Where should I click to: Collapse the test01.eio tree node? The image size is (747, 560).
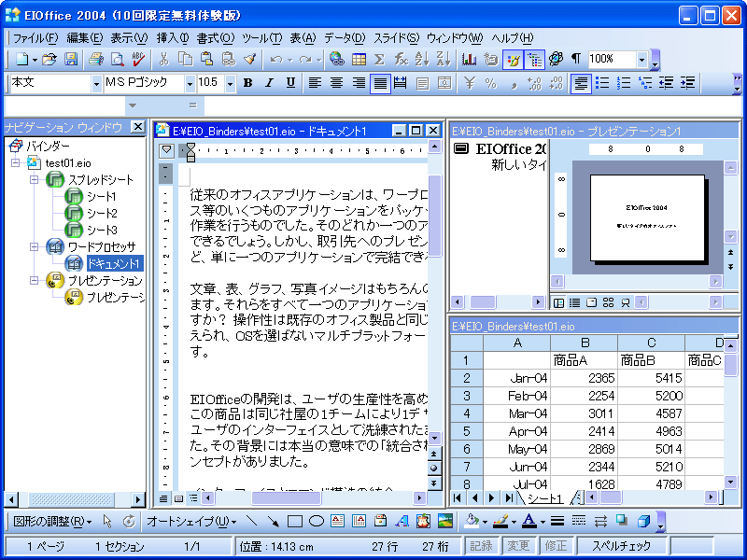[x=16, y=162]
